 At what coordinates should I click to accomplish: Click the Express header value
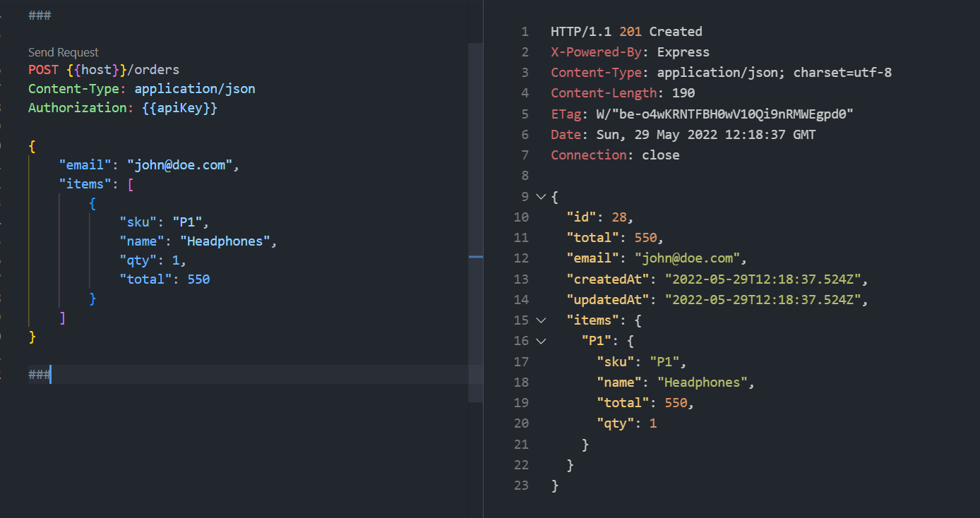[683, 52]
